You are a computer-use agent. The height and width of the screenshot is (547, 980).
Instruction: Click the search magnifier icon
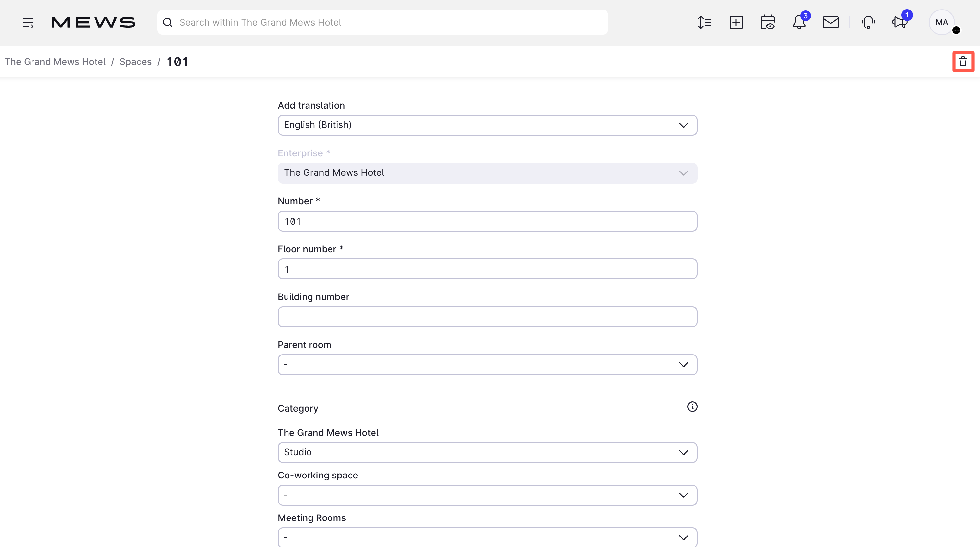pos(168,22)
